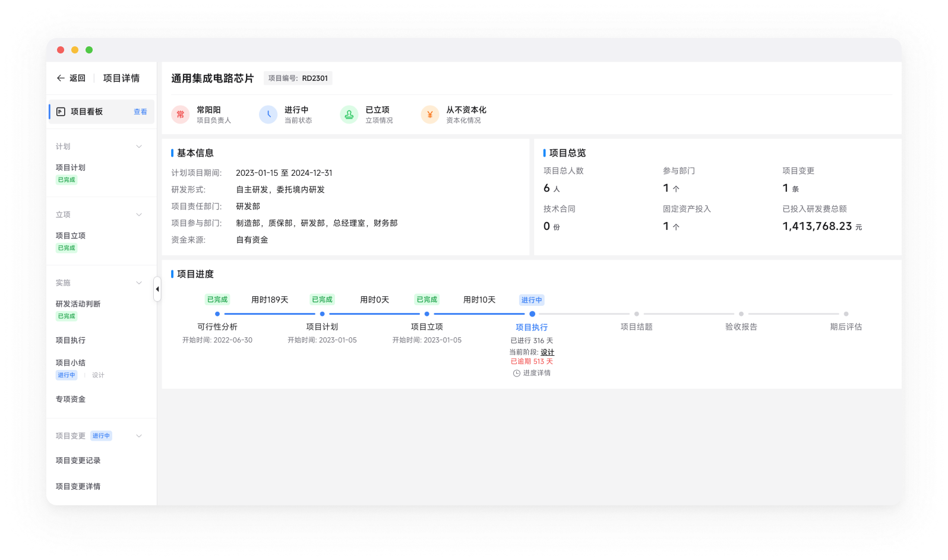The width and height of the screenshot is (948, 560).
Task: Collapse the 实施 section chevron
Action: point(139,283)
